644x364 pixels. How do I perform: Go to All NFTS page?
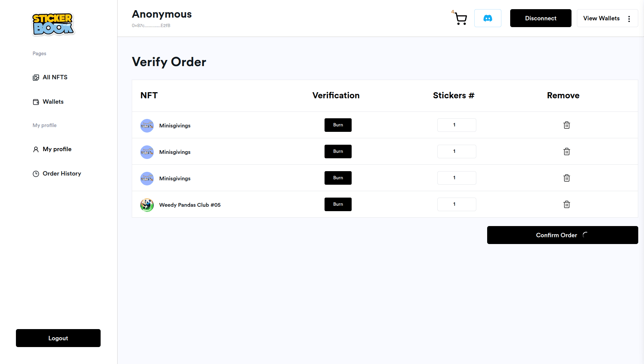click(x=55, y=77)
